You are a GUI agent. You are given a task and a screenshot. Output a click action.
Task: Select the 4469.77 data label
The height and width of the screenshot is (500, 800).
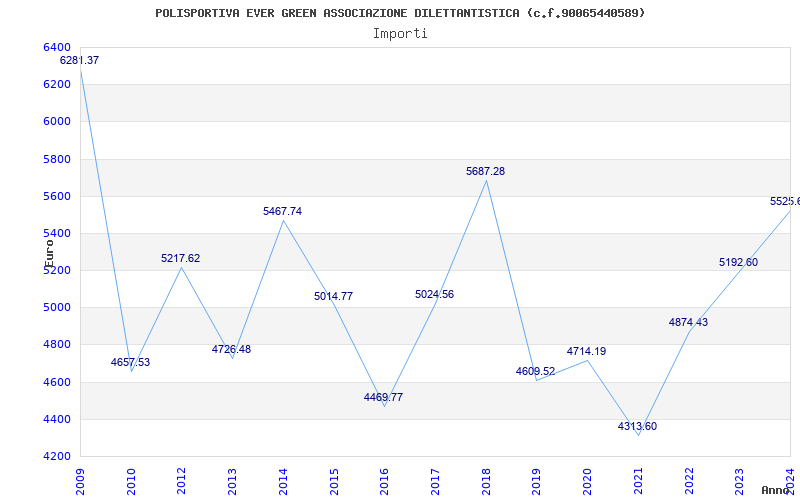point(384,397)
